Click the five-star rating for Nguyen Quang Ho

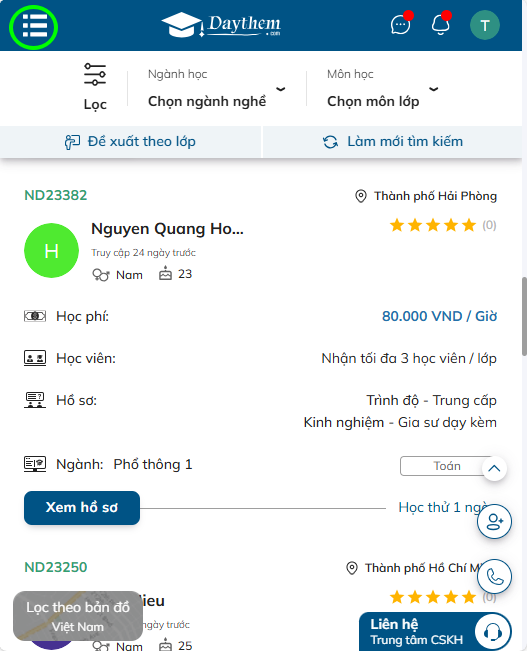click(433, 225)
